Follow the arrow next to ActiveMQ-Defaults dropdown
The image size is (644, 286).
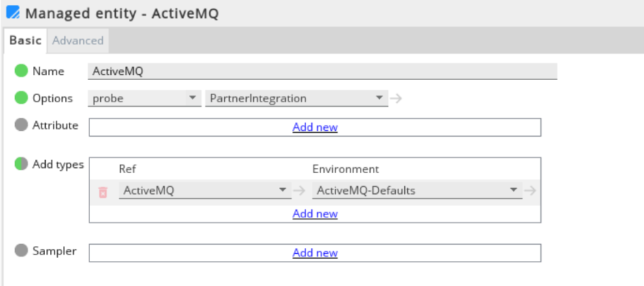(x=530, y=190)
